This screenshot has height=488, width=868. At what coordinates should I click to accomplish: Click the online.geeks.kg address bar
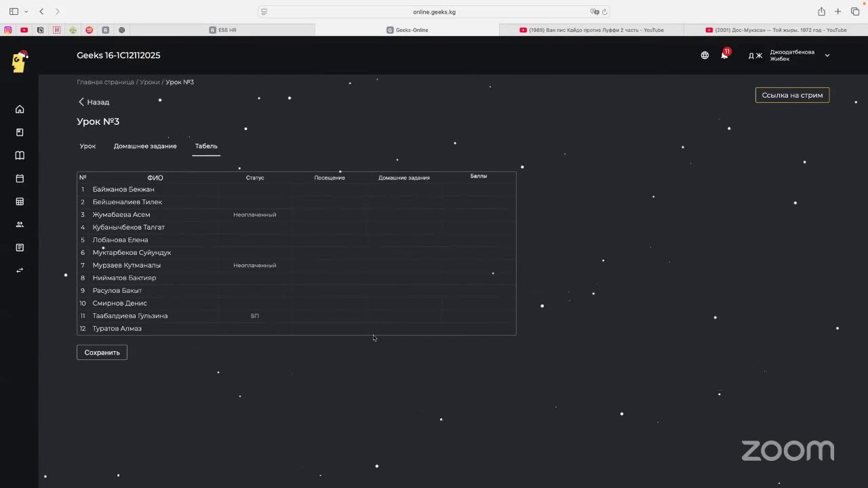(434, 12)
